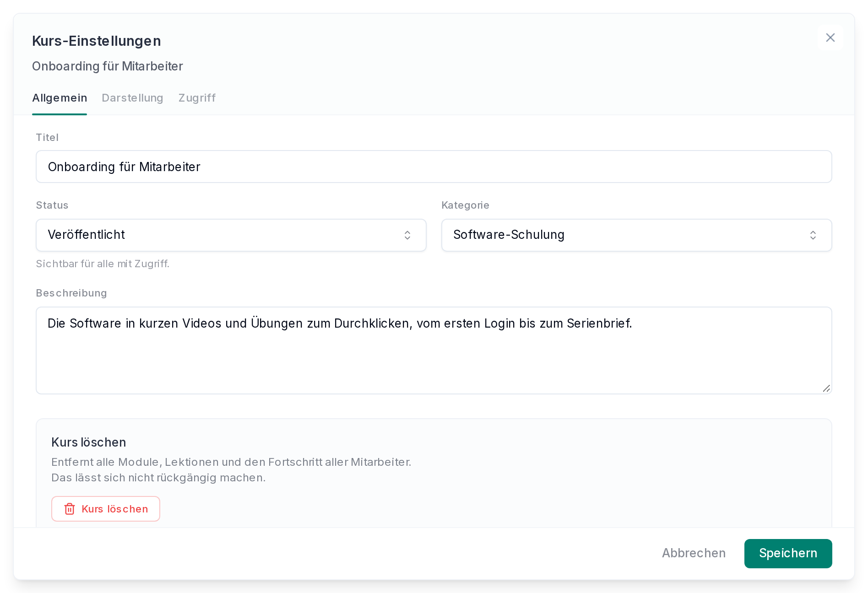
Task: Focus the Titel input field
Action: point(434,167)
